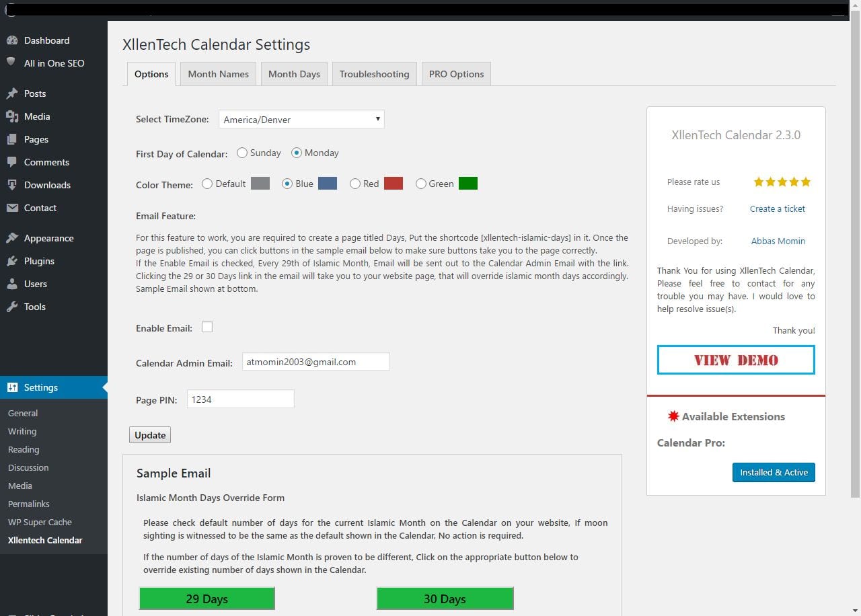This screenshot has height=616, width=861.
Task: Follow the Create a ticket link
Action: point(778,208)
